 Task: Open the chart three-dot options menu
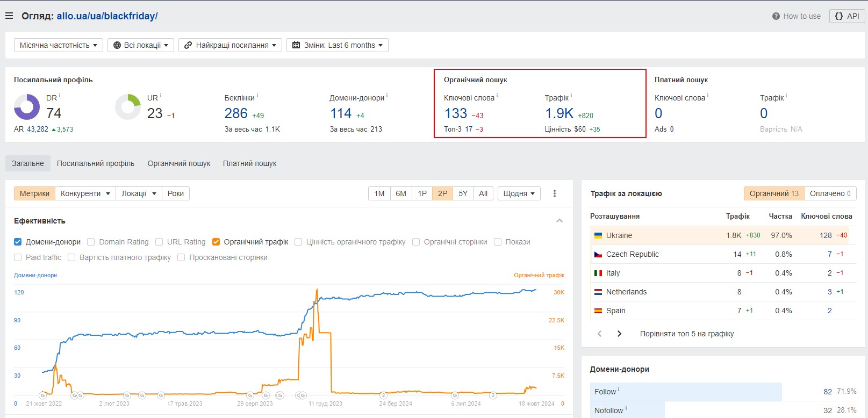click(x=555, y=193)
